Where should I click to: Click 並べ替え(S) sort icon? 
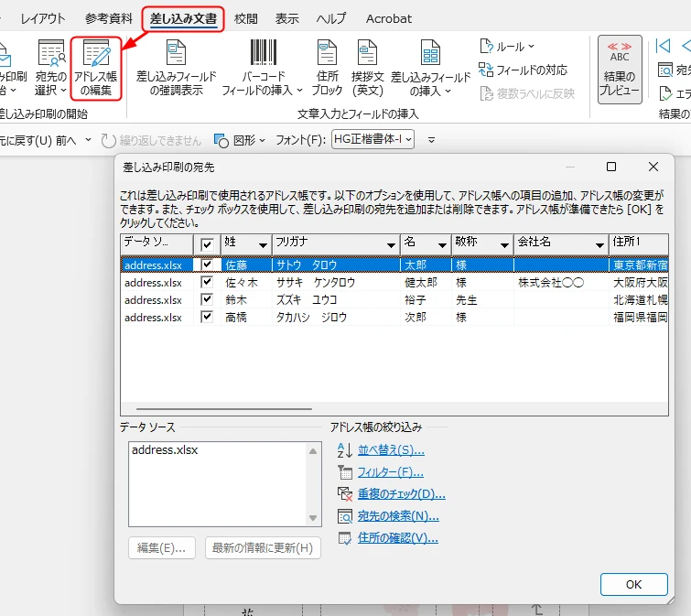tap(345, 450)
